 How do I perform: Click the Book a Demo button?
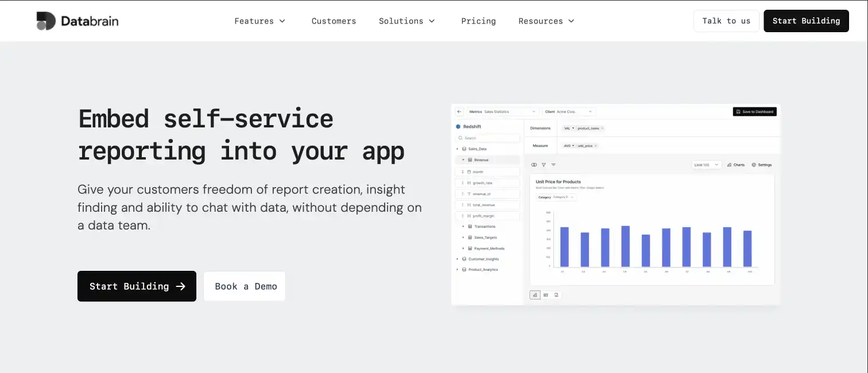(245, 286)
